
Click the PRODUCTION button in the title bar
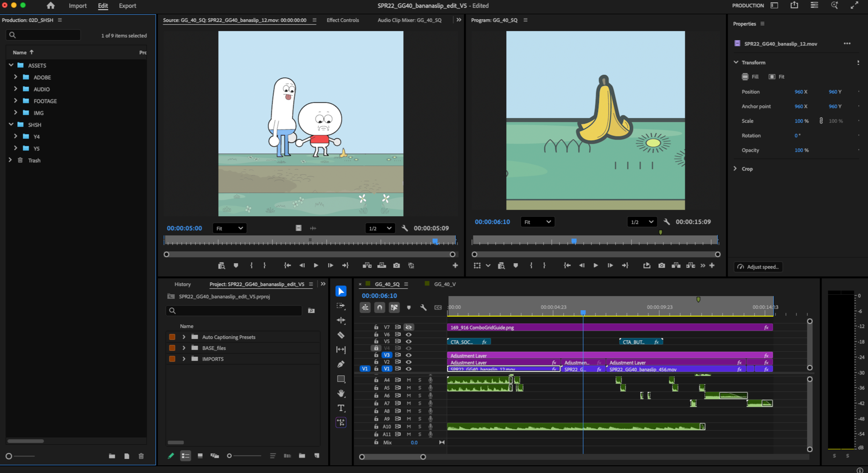coord(747,6)
